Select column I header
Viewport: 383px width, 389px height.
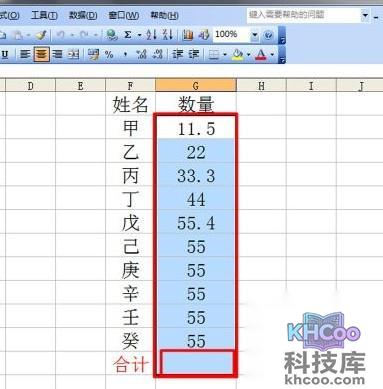coord(311,86)
